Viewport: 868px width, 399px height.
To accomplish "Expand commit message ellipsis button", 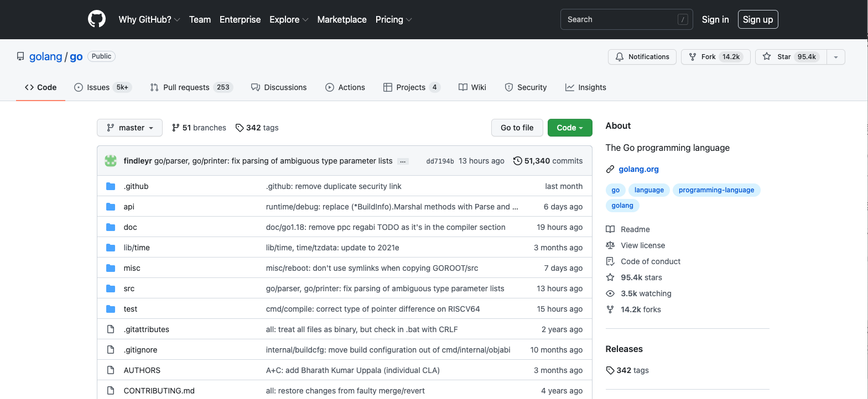I will point(403,161).
